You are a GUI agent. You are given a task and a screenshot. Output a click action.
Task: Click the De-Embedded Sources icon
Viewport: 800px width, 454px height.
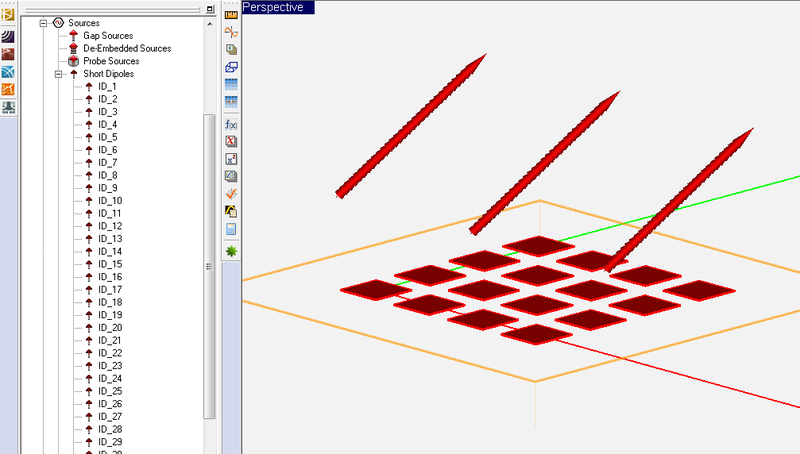click(73, 48)
